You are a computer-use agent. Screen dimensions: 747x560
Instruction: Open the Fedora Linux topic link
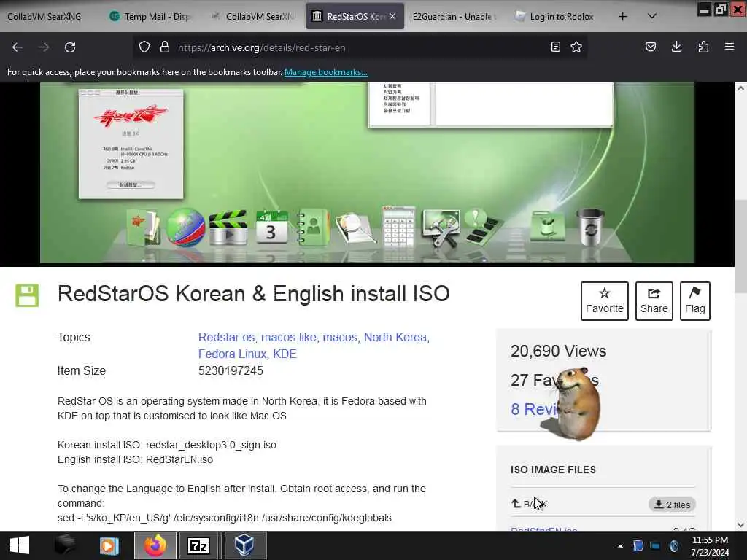(x=232, y=354)
